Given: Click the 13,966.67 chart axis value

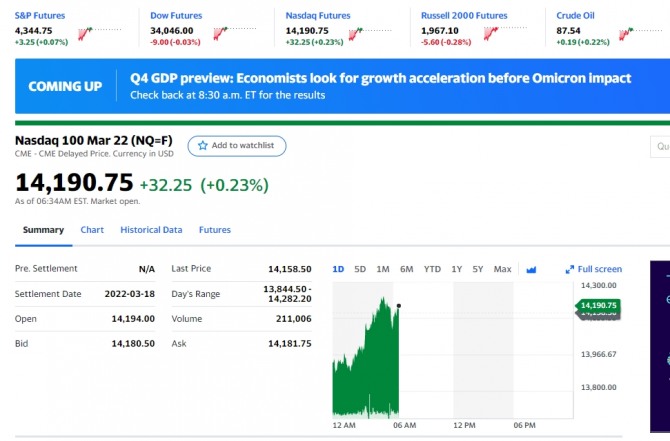Looking at the screenshot, I should [599, 354].
